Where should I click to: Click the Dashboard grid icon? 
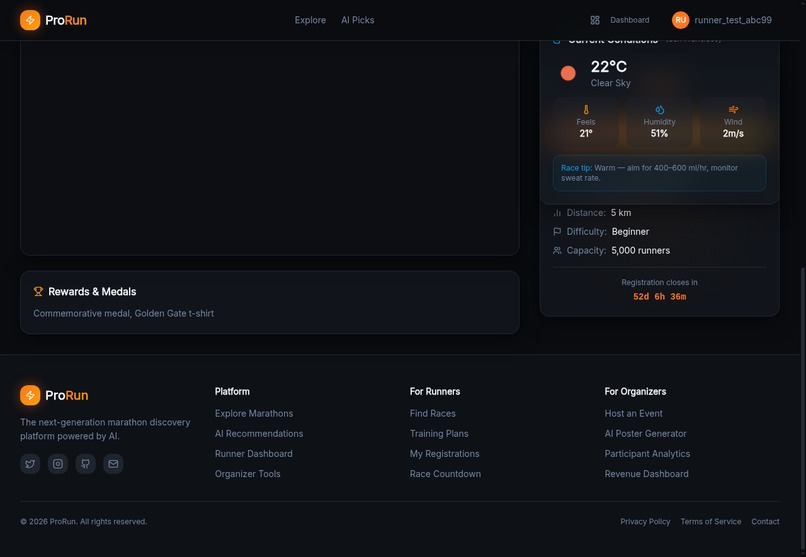pos(595,20)
